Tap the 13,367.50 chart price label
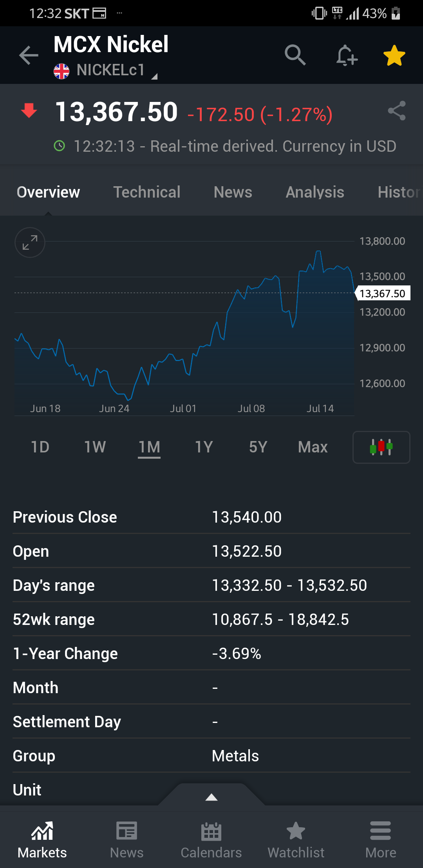 pyautogui.click(x=383, y=293)
